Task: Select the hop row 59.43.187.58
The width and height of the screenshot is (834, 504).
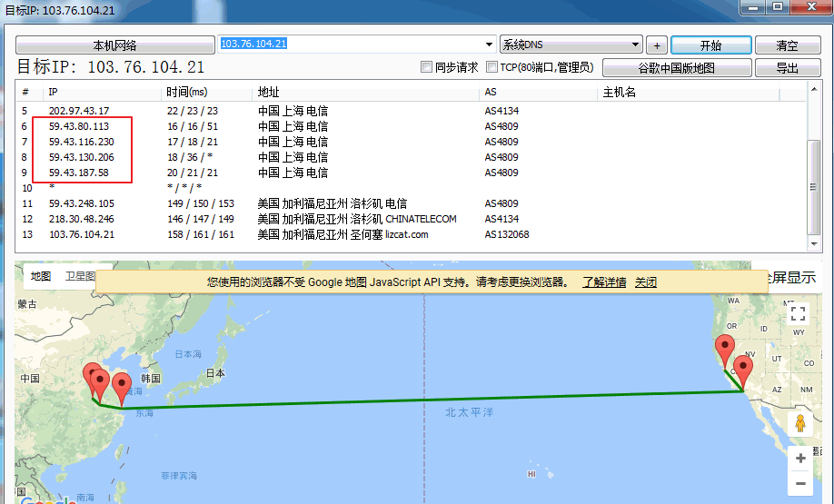Action: pos(412,173)
